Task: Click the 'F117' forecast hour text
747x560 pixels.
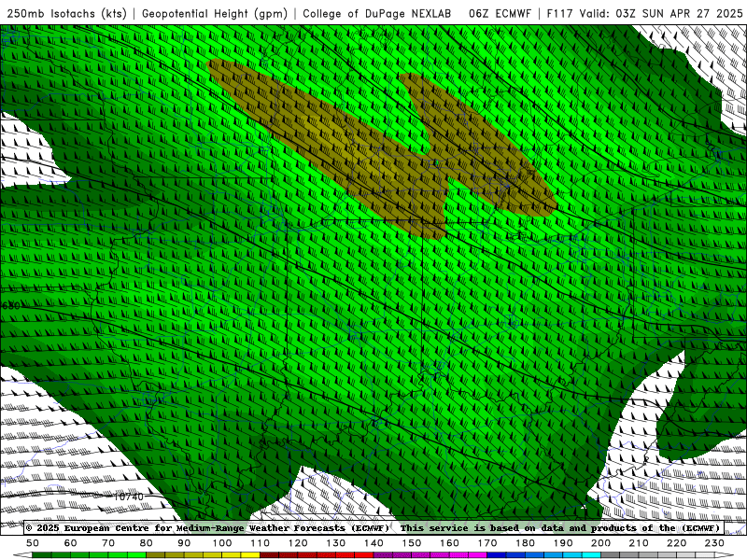Action: 559,13
